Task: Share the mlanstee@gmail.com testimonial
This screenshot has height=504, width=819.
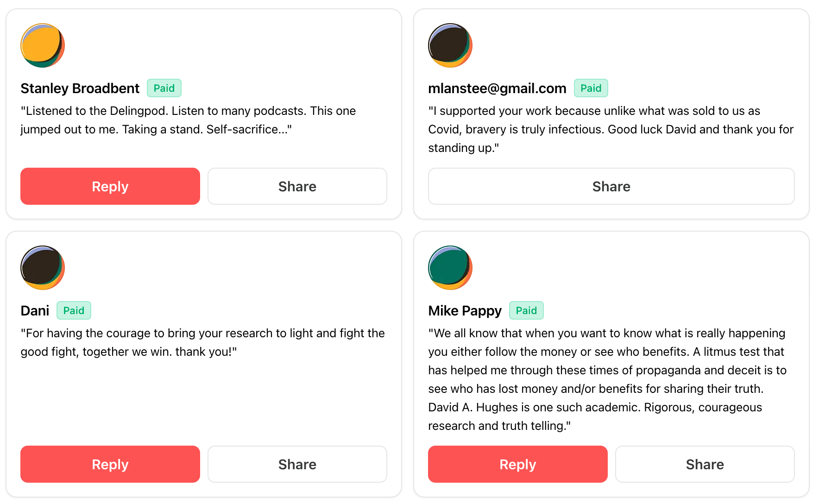Action: click(x=611, y=186)
